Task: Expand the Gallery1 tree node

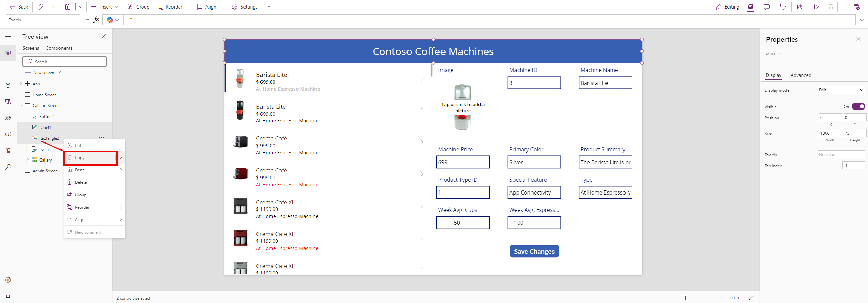Action: [x=28, y=160]
